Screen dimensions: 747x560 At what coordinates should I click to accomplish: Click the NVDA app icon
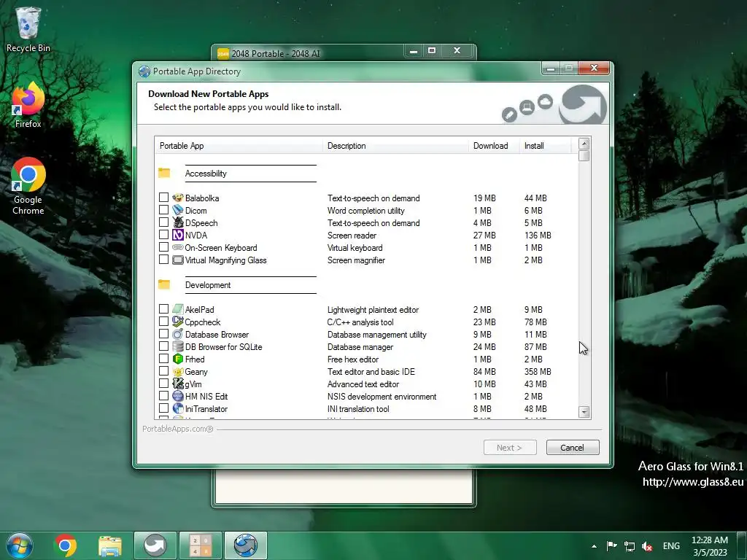178,235
